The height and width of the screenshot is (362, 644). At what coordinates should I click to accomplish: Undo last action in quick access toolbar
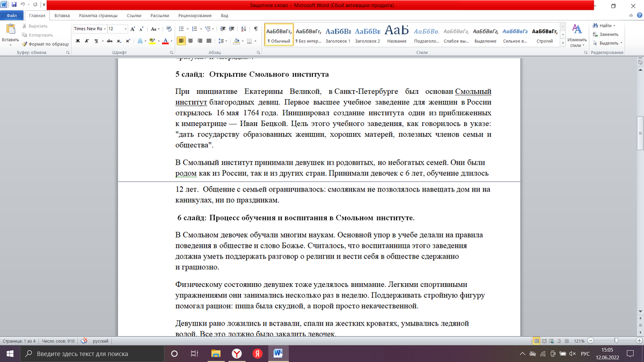(22, 4)
